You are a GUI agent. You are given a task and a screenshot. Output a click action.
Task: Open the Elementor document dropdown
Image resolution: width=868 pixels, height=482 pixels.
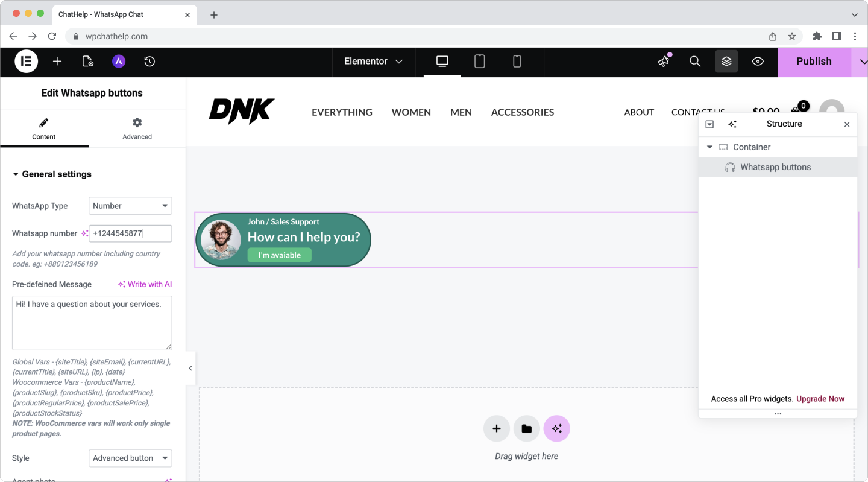point(373,62)
